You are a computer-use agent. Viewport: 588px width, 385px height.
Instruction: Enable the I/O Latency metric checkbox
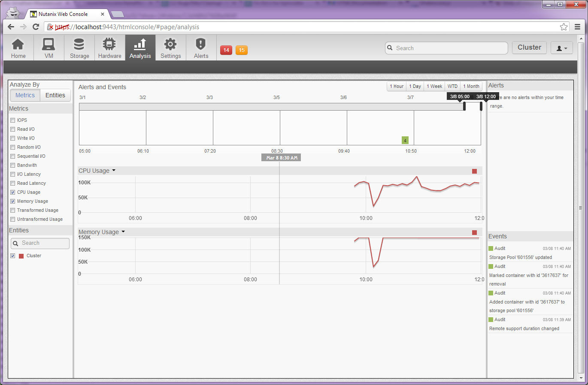tap(13, 174)
